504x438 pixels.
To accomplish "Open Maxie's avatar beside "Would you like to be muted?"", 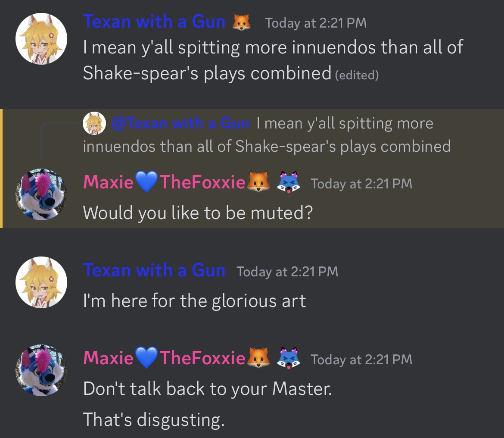I will (x=41, y=194).
